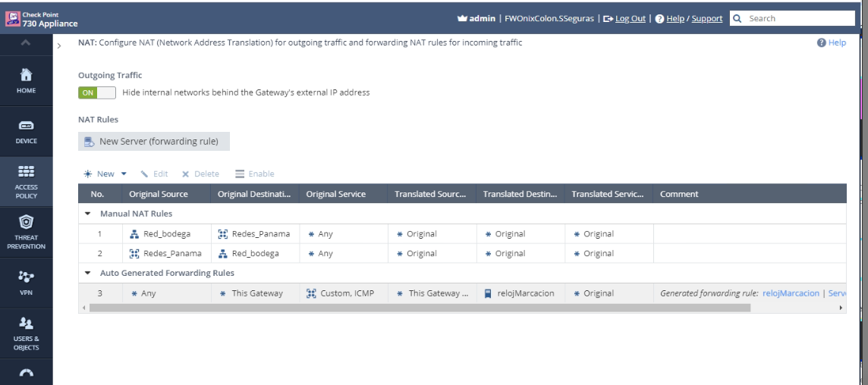Screen dimensions: 868x385
Task: Sort by Original Source column header
Action: point(158,194)
